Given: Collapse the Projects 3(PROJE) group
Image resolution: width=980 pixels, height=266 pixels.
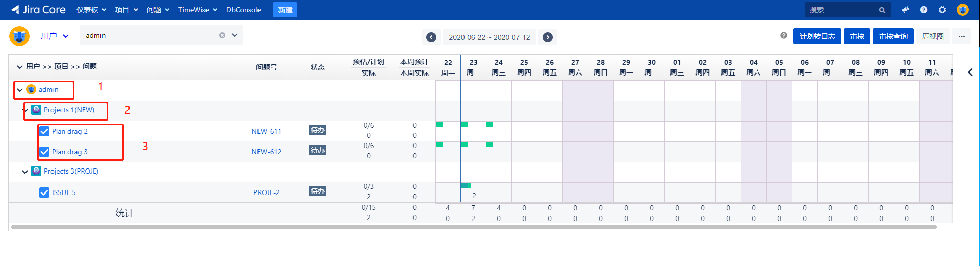Looking at the screenshot, I should [x=25, y=172].
